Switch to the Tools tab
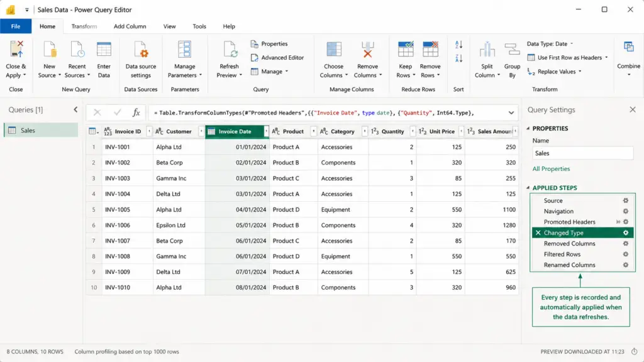 199,26
